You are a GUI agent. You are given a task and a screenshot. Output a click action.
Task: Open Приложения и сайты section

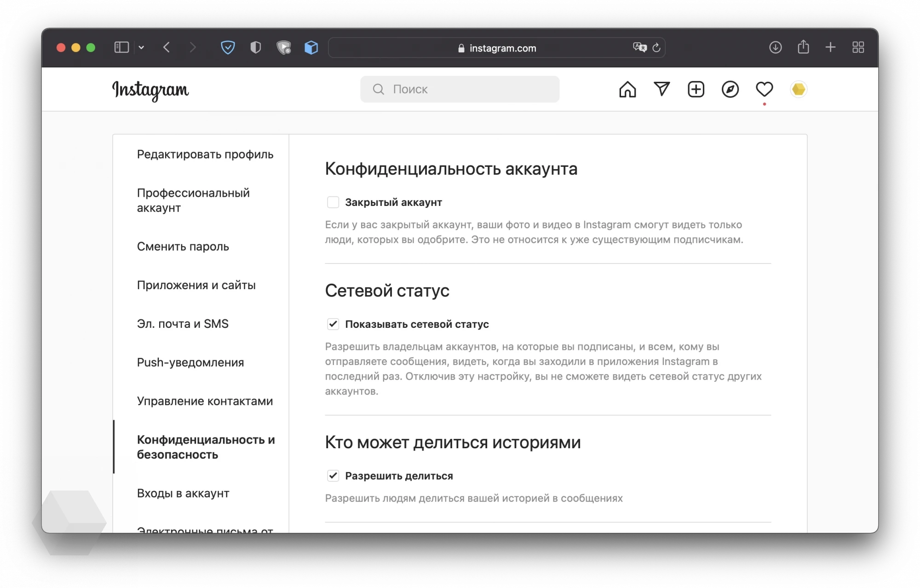tap(196, 285)
